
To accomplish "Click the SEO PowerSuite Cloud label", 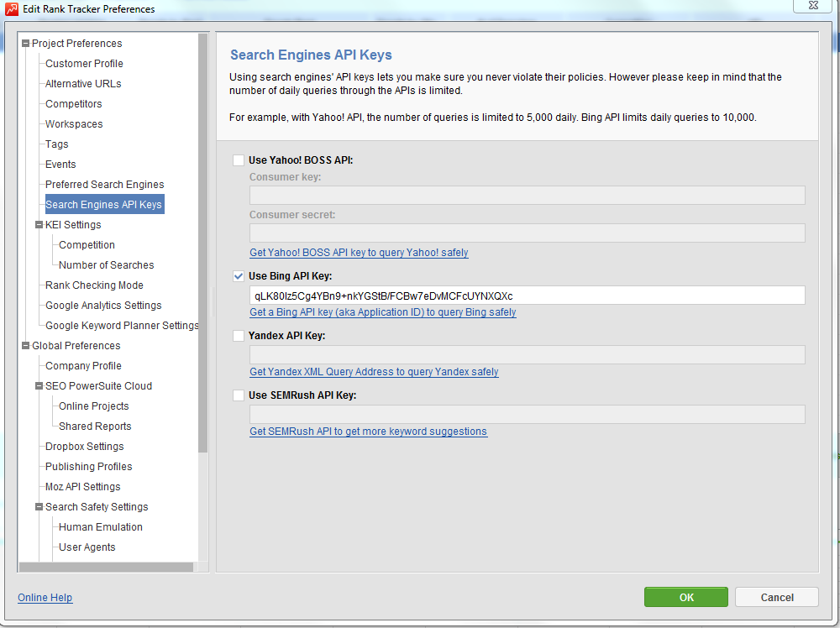I will point(98,386).
